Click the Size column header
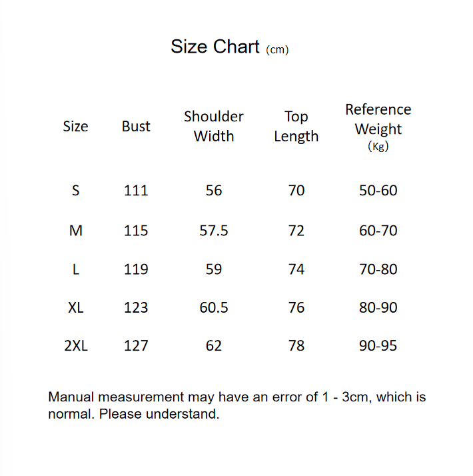The image size is (473, 476). pyautogui.click(x=75, y=126)
